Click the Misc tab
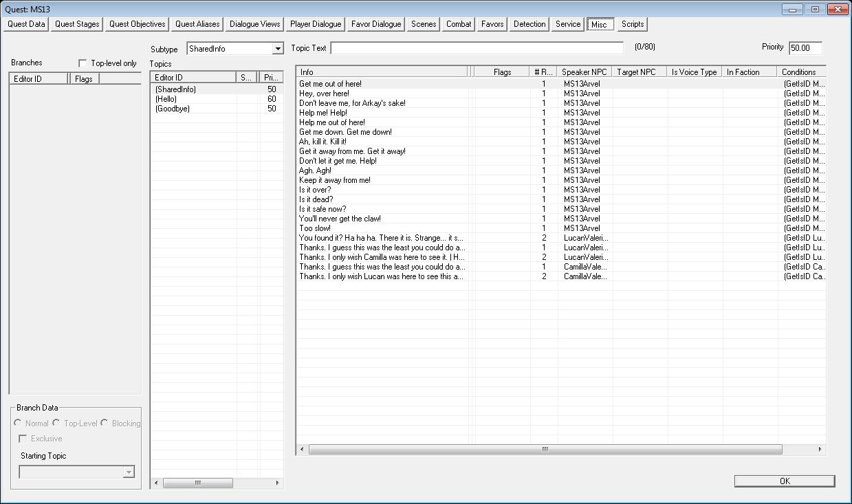The width and height of the screenshot is (852, 504). tap(599, 24)
